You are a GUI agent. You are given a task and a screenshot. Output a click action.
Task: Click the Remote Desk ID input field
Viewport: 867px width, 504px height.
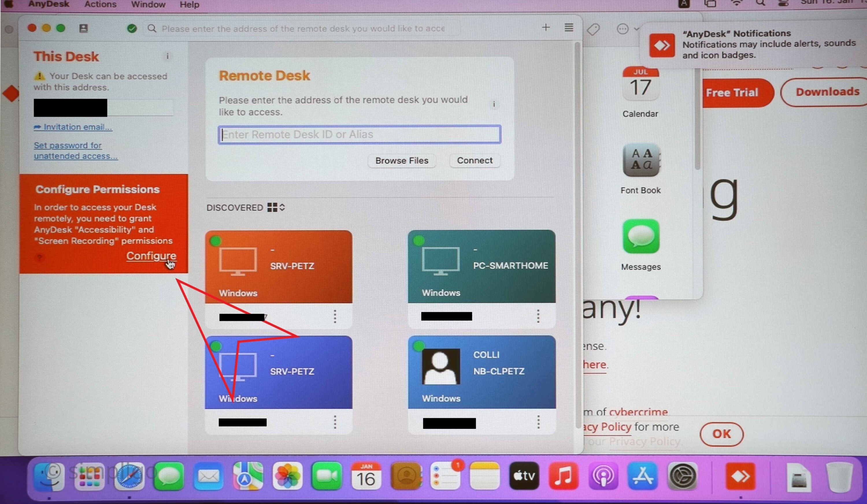360,134
